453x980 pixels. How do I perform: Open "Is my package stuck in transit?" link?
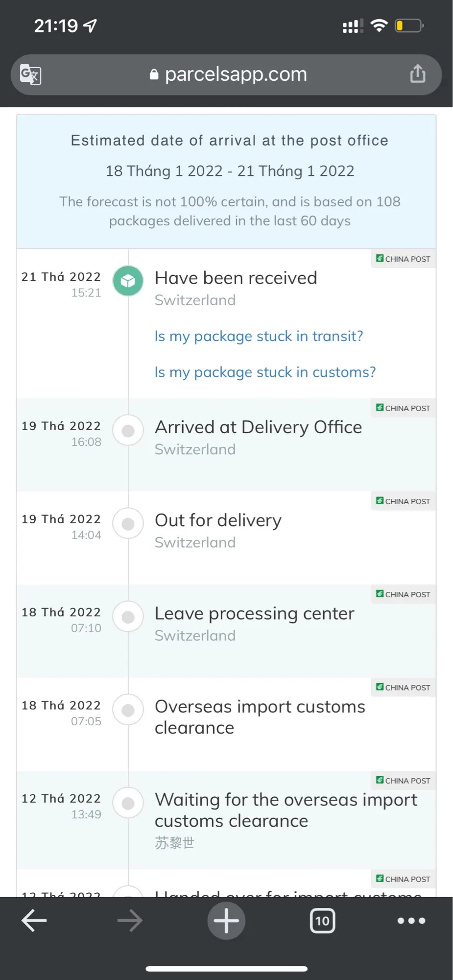click(259, 336)
